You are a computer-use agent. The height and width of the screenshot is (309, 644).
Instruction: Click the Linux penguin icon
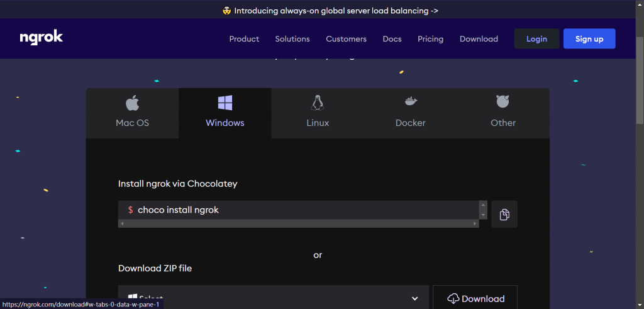click(x=318, y=103)
